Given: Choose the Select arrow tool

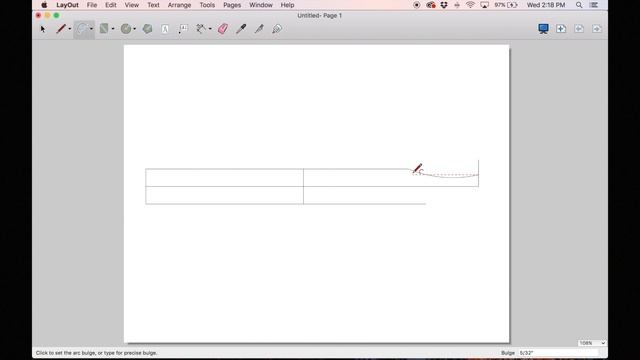Looking at the screenshot, I should point(43,29).
